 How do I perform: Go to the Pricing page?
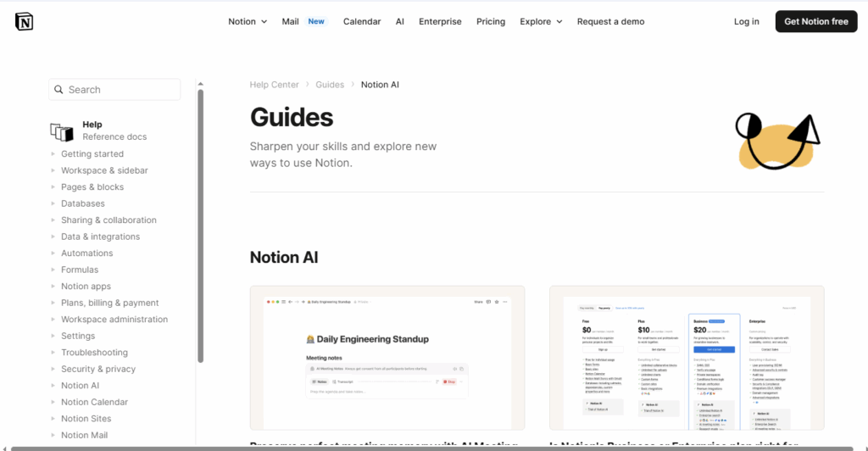491,22
